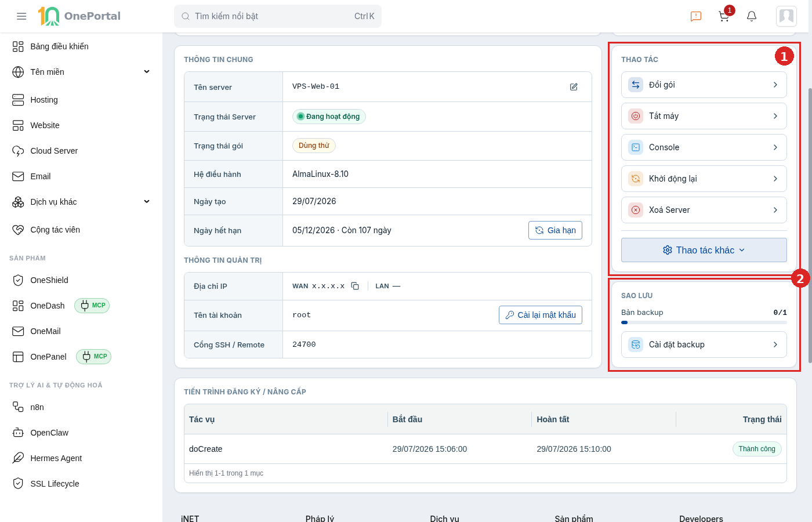Click the OneMail envelope icon

18,331
